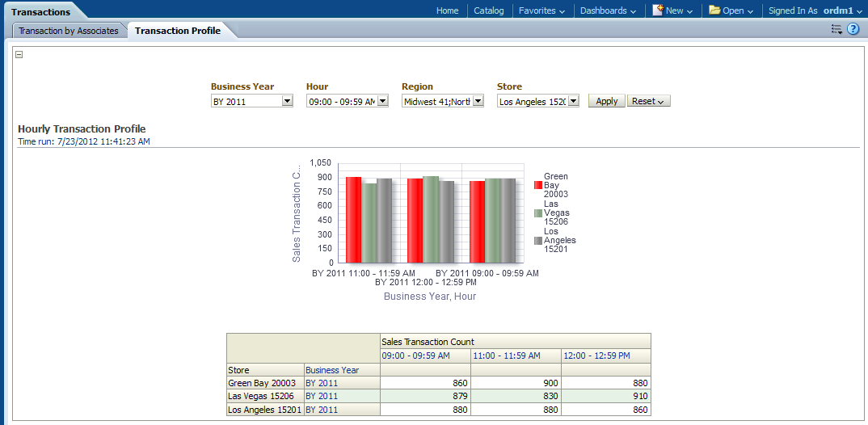This screenshot has height=425, width=868.
Task: Click green Las Vegas legend swatch
Action: [x=538, y=212]
